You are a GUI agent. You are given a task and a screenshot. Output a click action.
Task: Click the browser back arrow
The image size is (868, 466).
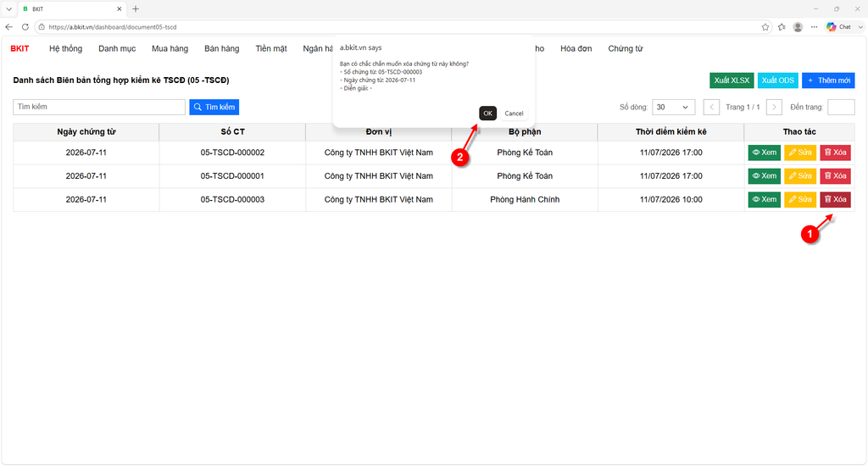coord(8,26)
